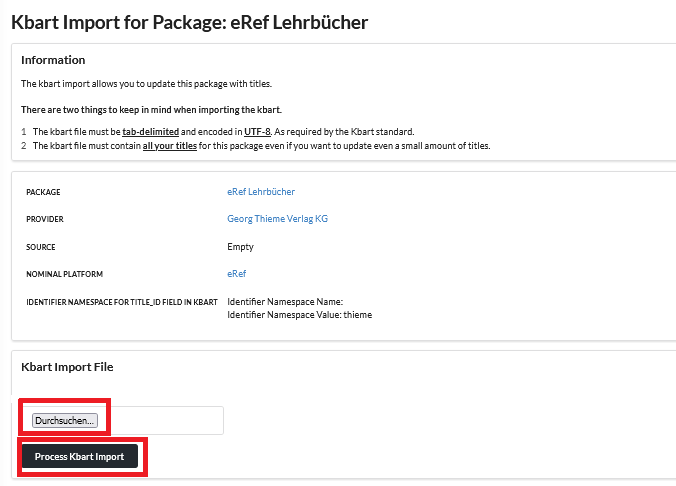The width and height of the screenshot is (676, 486).
Task: Select the Information section heading
Action: click(53, 60)
